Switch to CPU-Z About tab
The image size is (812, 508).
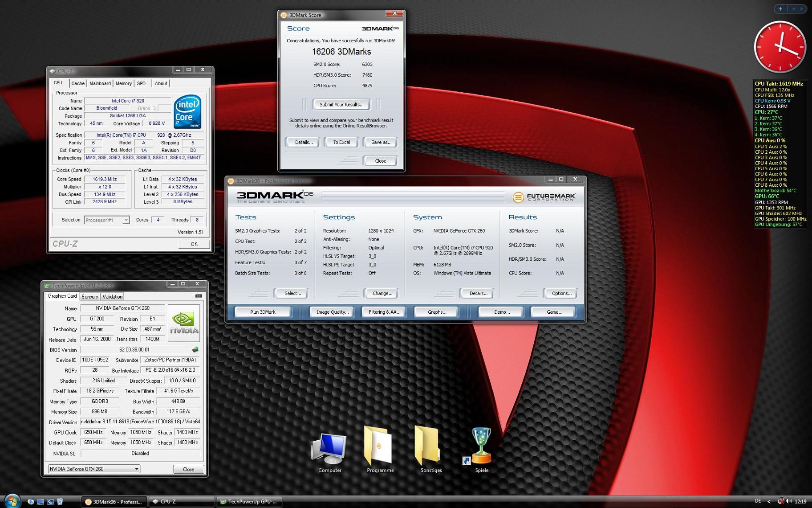[x=161, y=83]
